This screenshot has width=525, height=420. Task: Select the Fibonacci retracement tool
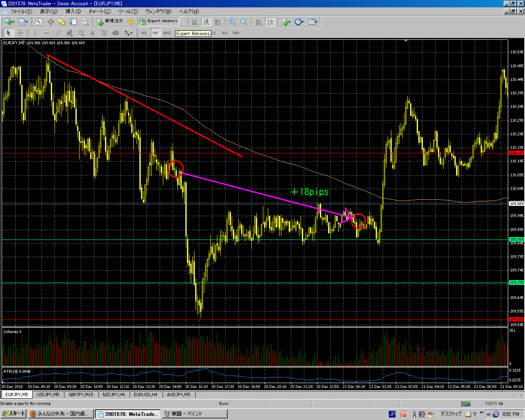coord(81,33)
